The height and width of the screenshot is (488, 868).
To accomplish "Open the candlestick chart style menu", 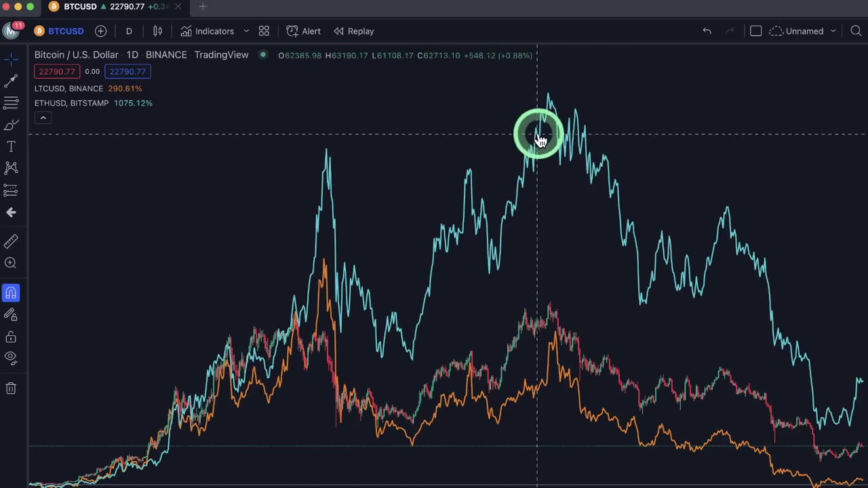I will (x=157, y=31).
